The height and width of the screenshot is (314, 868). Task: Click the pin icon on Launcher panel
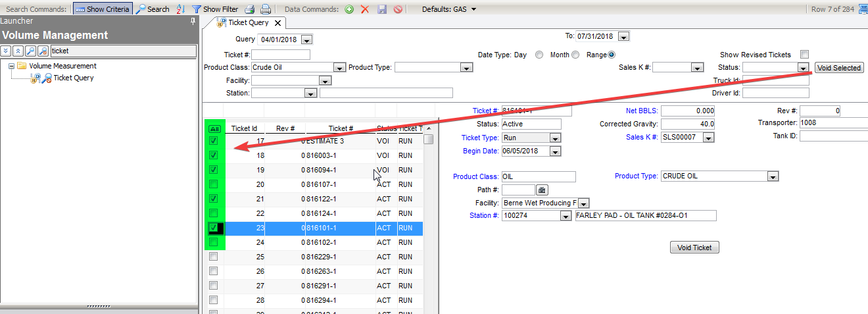click(193, 21)
